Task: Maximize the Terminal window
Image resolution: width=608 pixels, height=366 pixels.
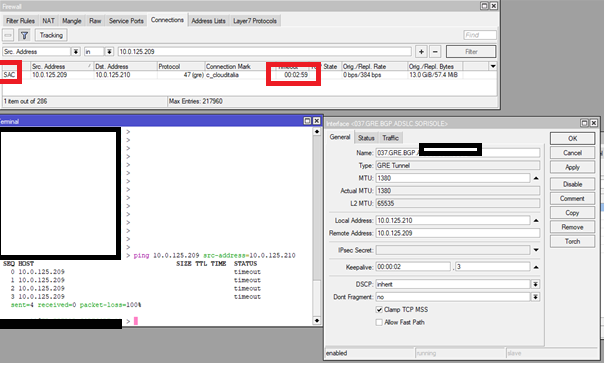Action: click(307, 121)
